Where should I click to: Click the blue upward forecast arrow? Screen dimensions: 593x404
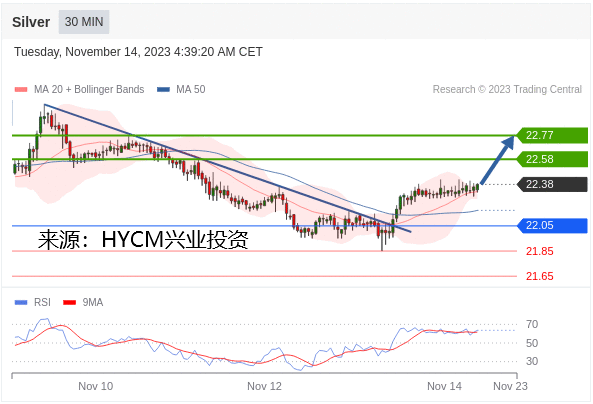[497, 160]
